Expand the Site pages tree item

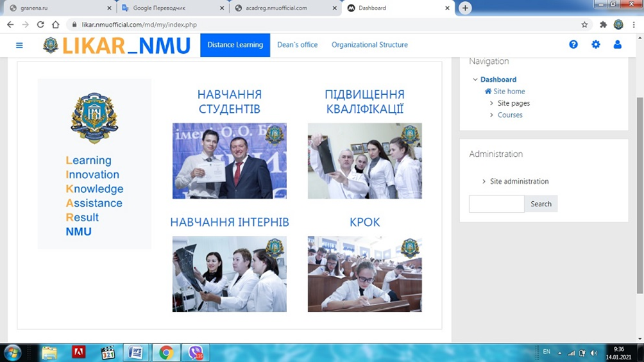(x=491, y=103)
